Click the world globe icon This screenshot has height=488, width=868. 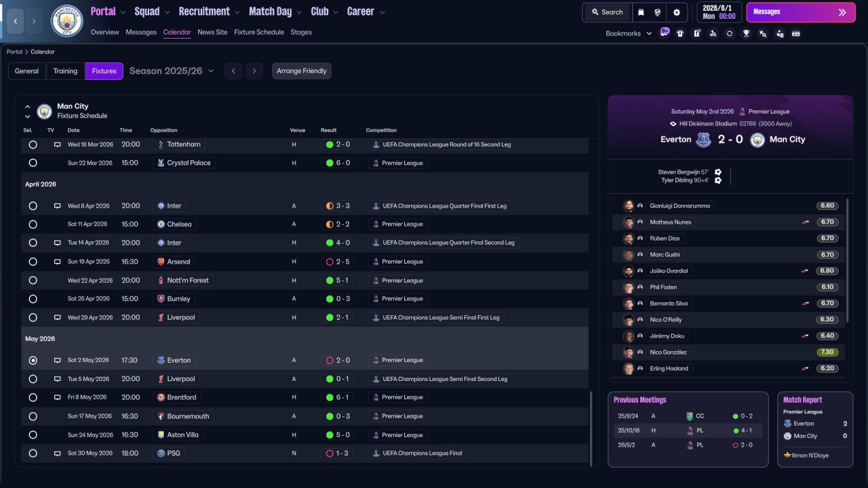tap(658, 12)
